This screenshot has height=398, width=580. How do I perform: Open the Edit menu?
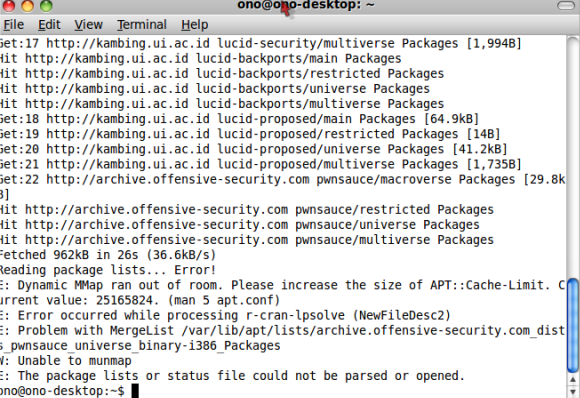[x=49, y=25]
